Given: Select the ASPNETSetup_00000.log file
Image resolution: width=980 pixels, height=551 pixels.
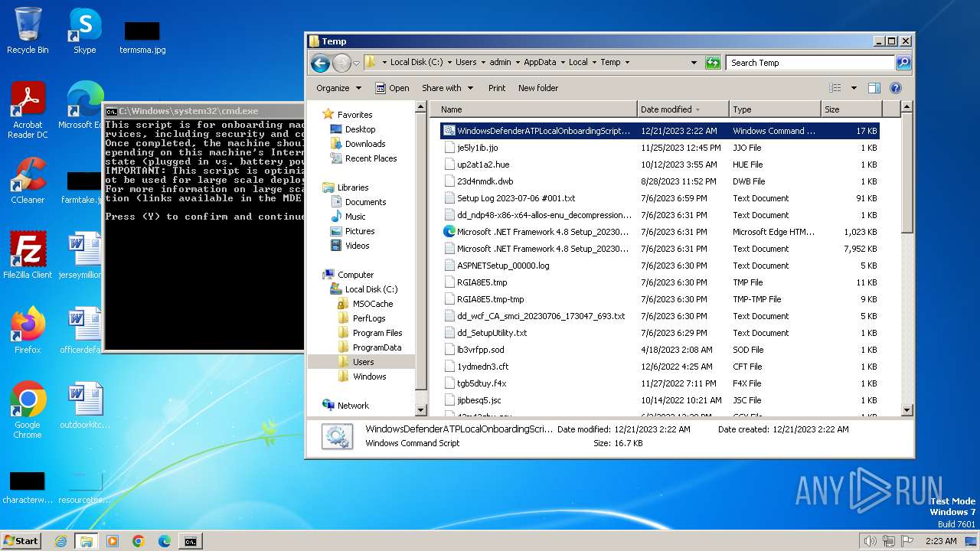Looking at the screenshot, I should point(503,266).
